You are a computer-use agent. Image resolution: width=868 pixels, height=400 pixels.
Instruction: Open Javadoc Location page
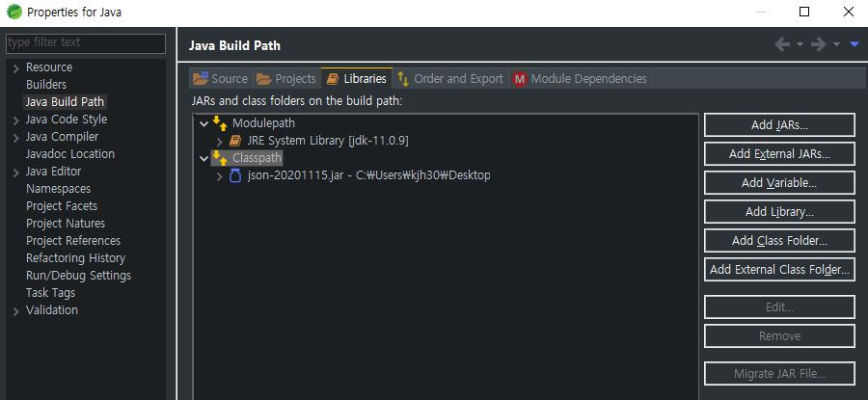69,154
